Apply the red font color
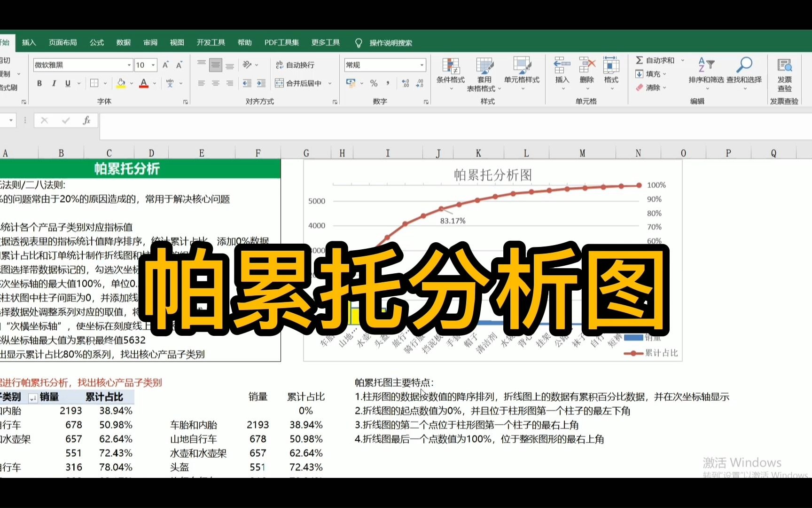812x508 pixels. click(144, 83)
